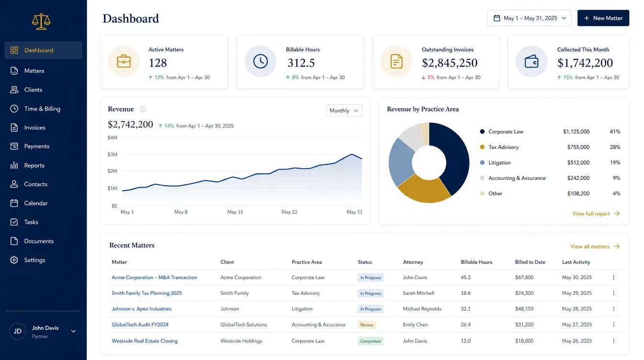Click the calendar icon in date range picker
Image resolution: width=644 pixels, height=360 pixels.
496,18
